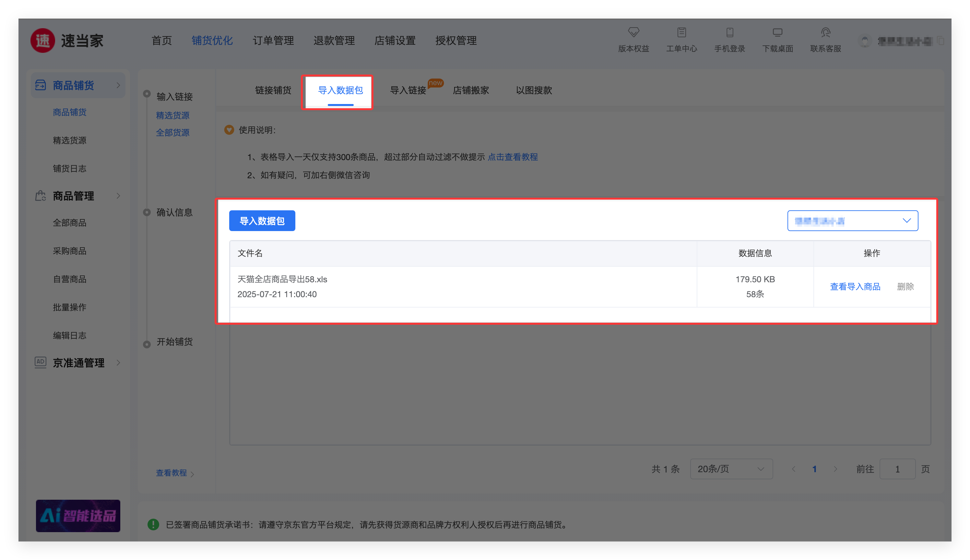Open the shop selector dropdown
Screen dimensions: 970x560
pos(852,221)
